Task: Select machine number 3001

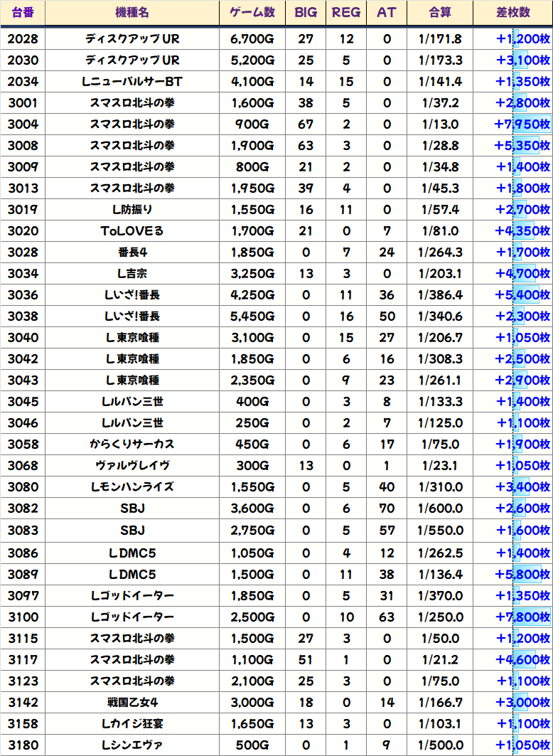Action: [23, 102]
